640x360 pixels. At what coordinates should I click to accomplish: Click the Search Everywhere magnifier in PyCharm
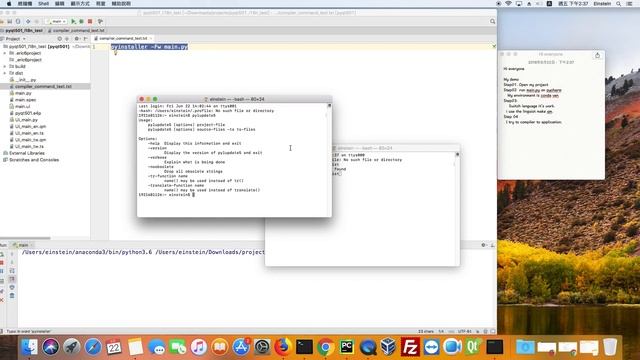(x=493, y=21)
